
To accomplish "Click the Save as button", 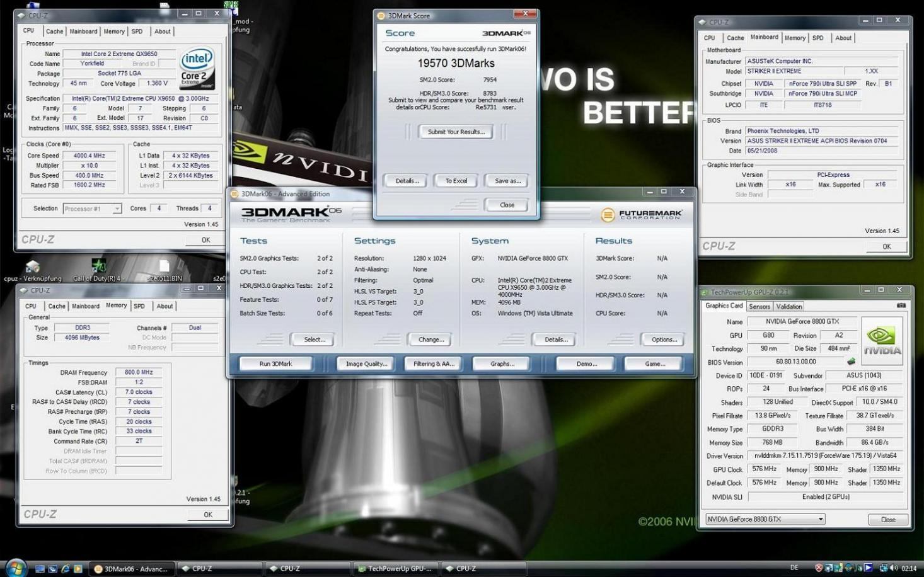I will (x=507, y=181).
